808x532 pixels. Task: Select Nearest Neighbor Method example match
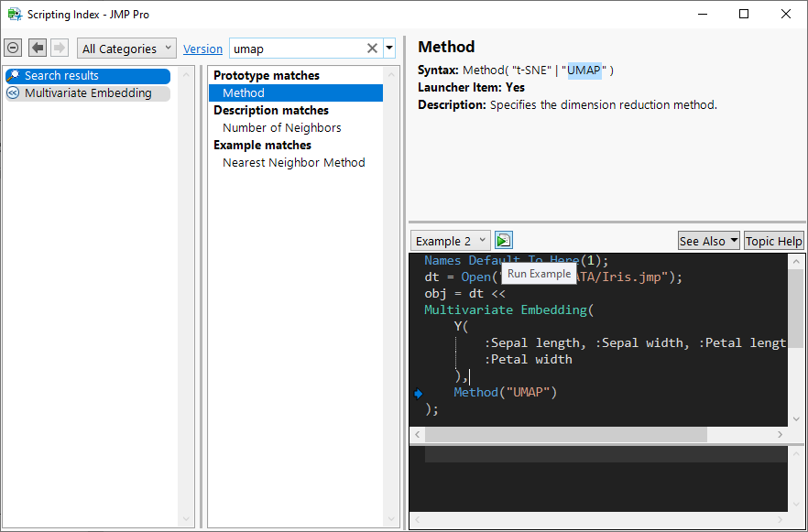click(x=293, y=163)
